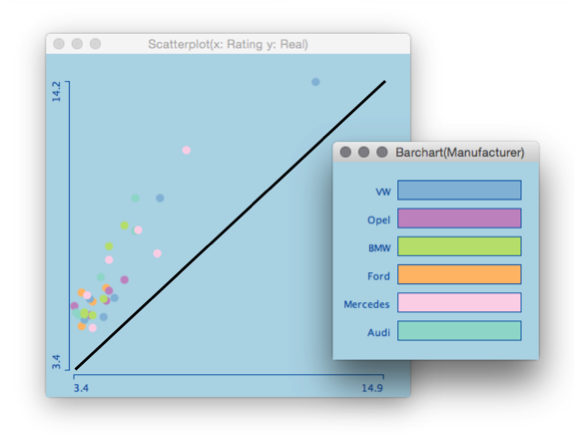Click the black diagonal reference line
The width and height of the screenshot is (575, 435).
point(230,225)
